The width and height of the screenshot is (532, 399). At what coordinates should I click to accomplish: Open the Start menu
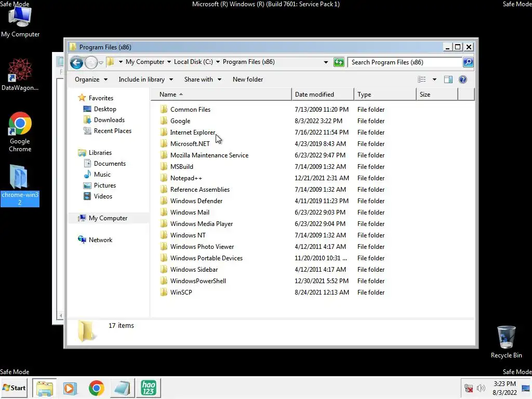tap(14, 388)
